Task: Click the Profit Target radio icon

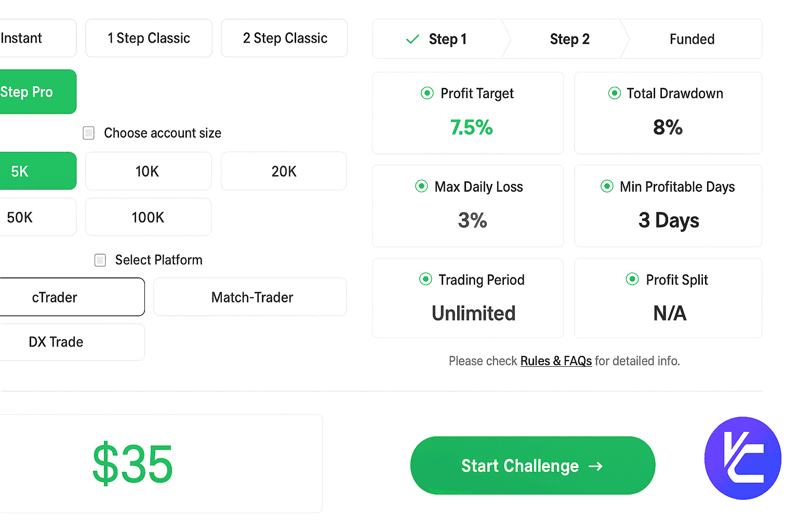Action: pyautogui.click(x=427, y=93)
